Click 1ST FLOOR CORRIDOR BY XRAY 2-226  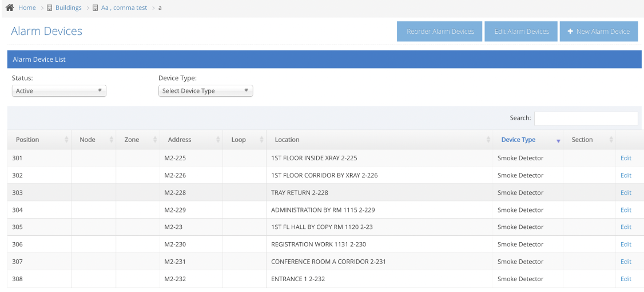point(324,175)
